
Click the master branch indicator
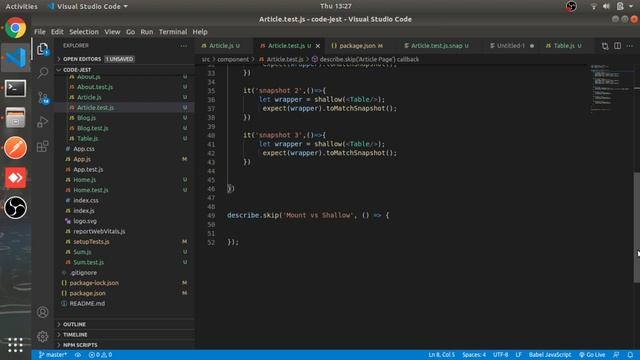click(x=53, y=355)
